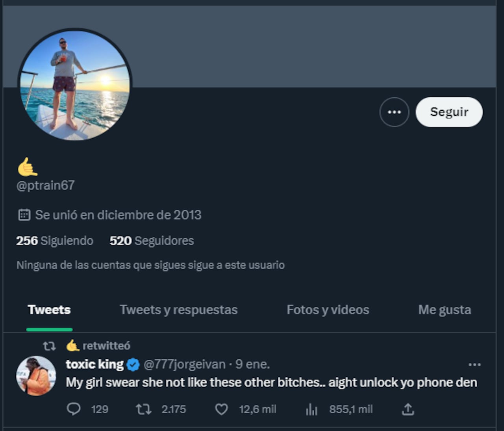Open tweet analytics bar chart icon

click(x=311, y=410)
